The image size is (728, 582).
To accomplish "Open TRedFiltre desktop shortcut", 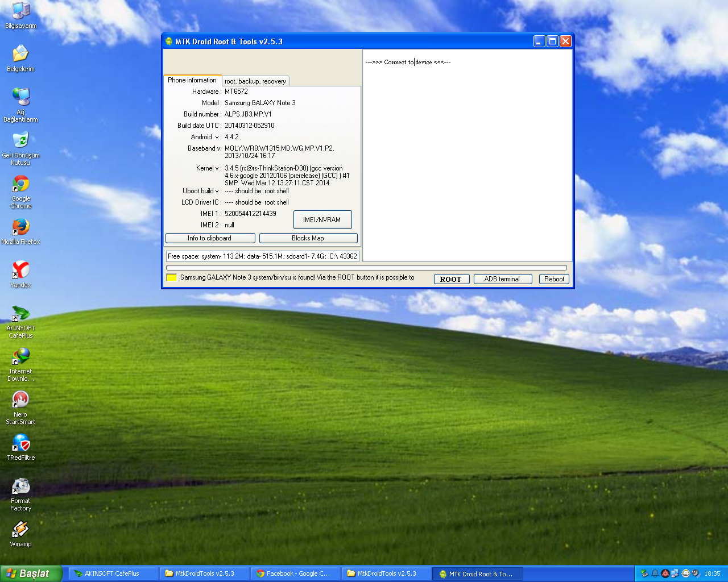I will coord(21,443).
